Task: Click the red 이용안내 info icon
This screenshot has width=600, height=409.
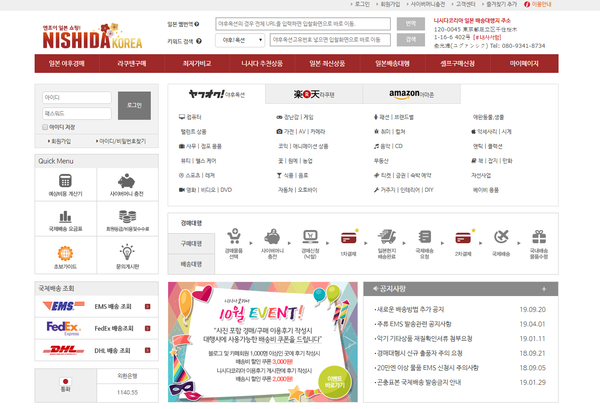Action: 527,4
